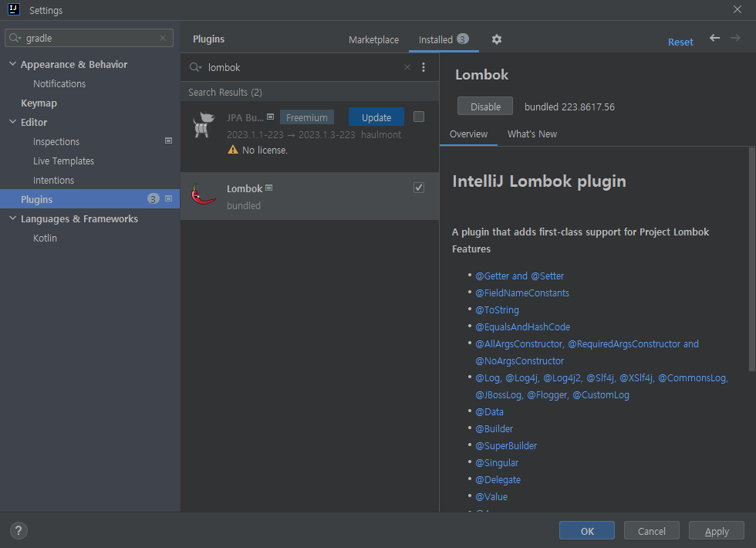Close the Settings dialog window
Screen dimensions: 756x548
click(737, 9)
